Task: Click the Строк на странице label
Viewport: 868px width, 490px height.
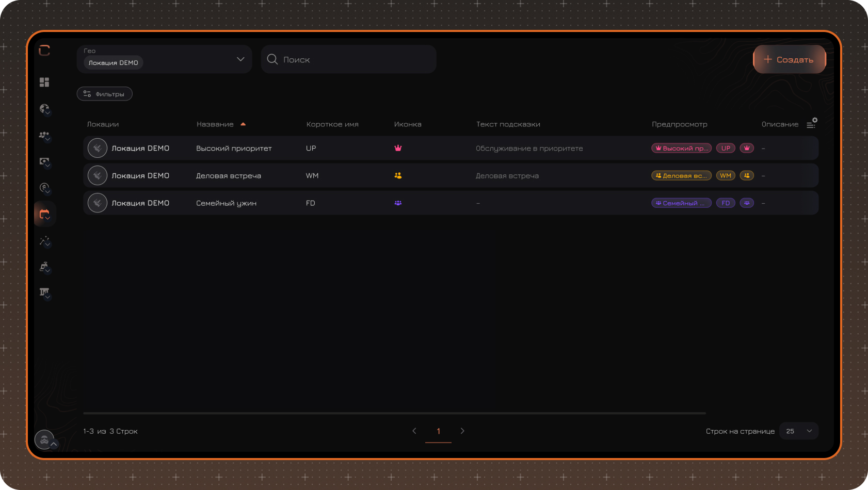Action: [740, 431]
